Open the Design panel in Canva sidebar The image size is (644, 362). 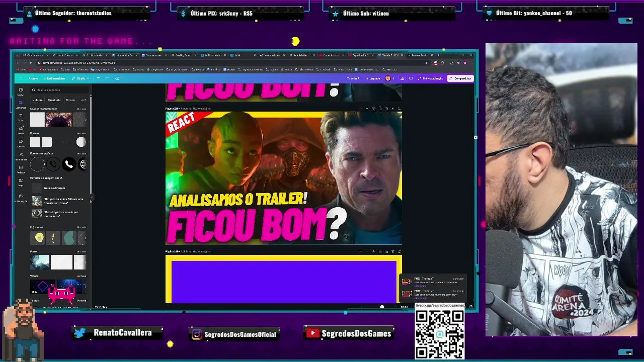pyautogui.click(x=21, y=91)
